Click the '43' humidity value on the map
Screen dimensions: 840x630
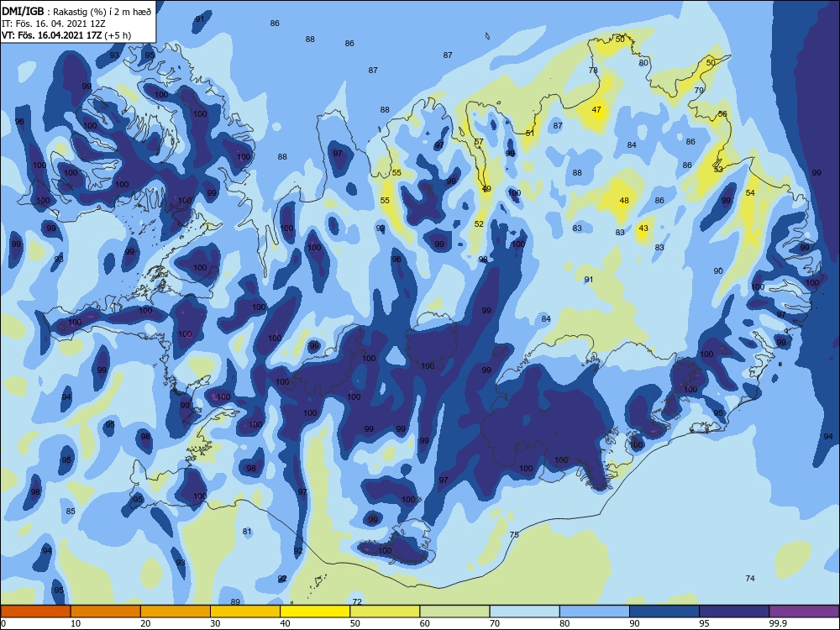tap(643, 228)
